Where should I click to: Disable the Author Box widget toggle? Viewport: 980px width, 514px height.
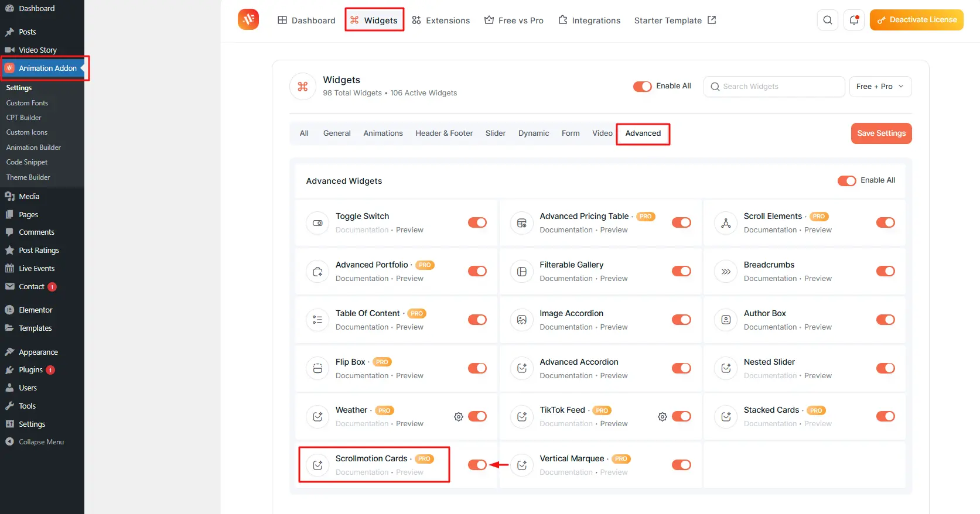pyautogui.click(x=886, y=320)
